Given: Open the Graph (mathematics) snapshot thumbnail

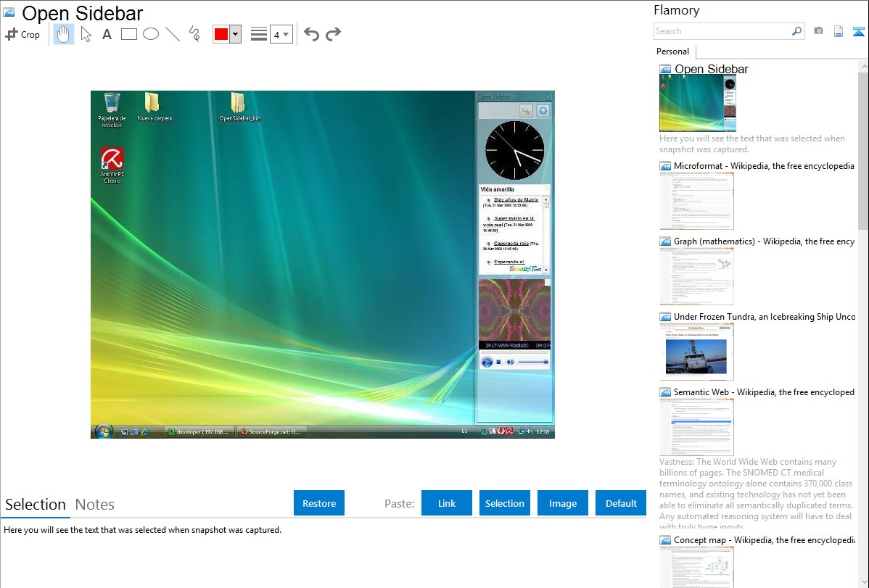Looking at the screenshot, I should coord(696,276).
